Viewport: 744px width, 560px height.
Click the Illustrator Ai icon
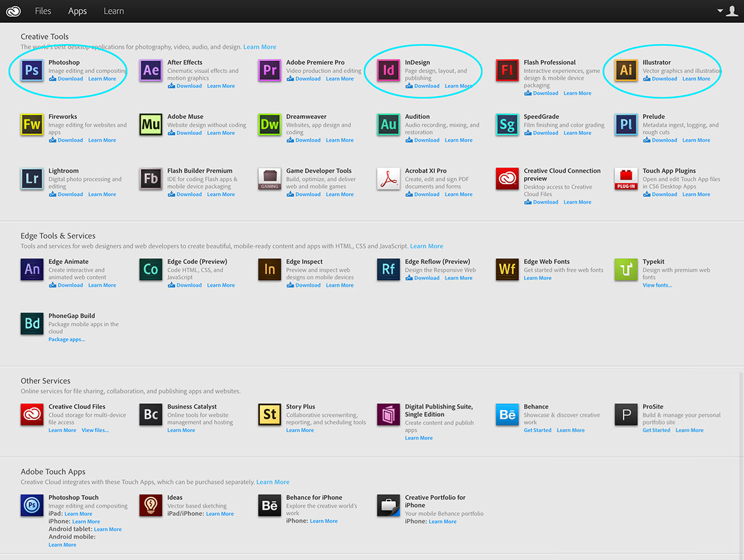click(x=626, y=70)
